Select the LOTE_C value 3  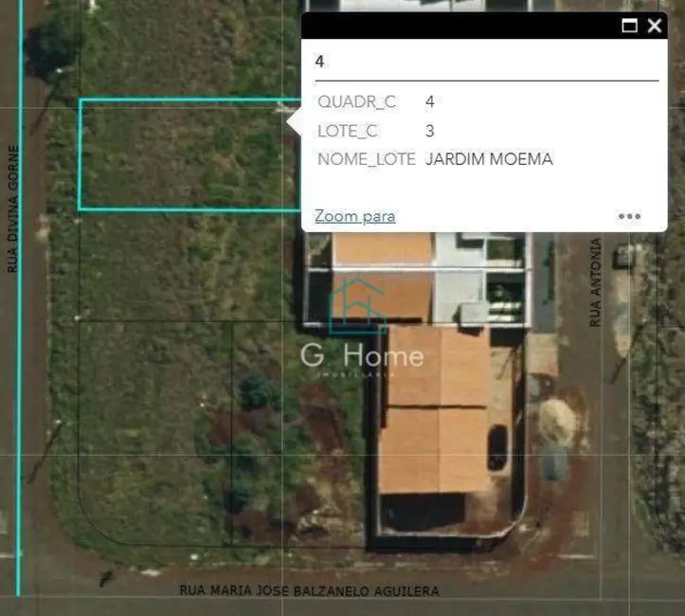[x=429, y=131]
